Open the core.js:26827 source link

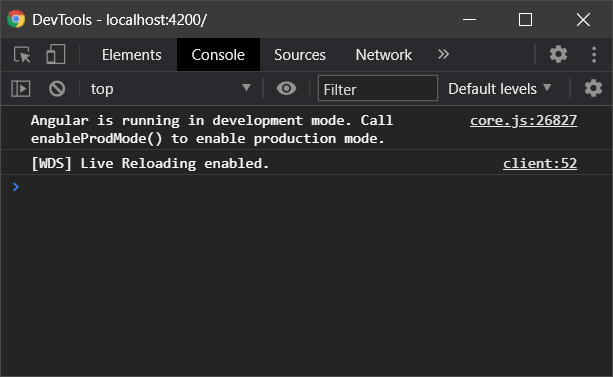(x=523, y=120)
